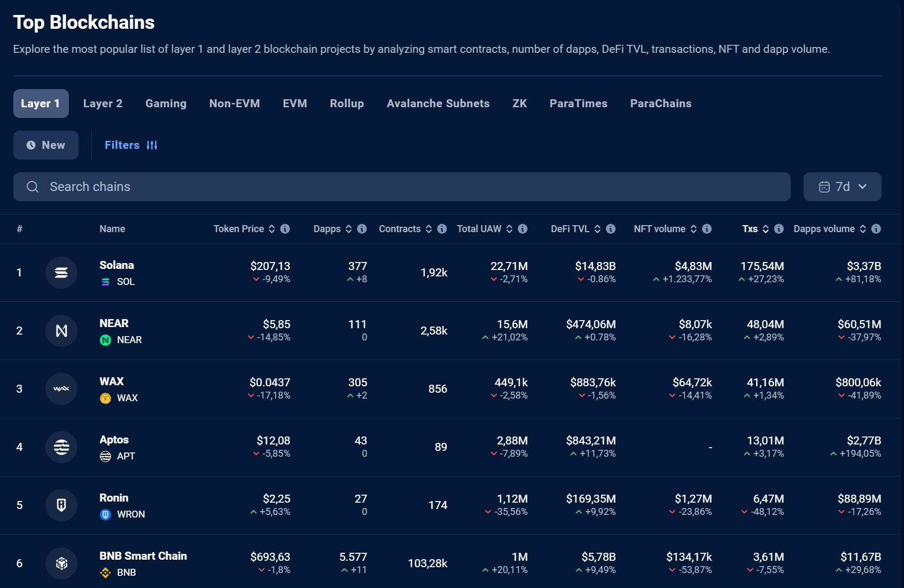Click BNB Smart Chain contracts 103,28k
Image resolution: width=904 pixels, height=588 pixels.
click(428, 563)
